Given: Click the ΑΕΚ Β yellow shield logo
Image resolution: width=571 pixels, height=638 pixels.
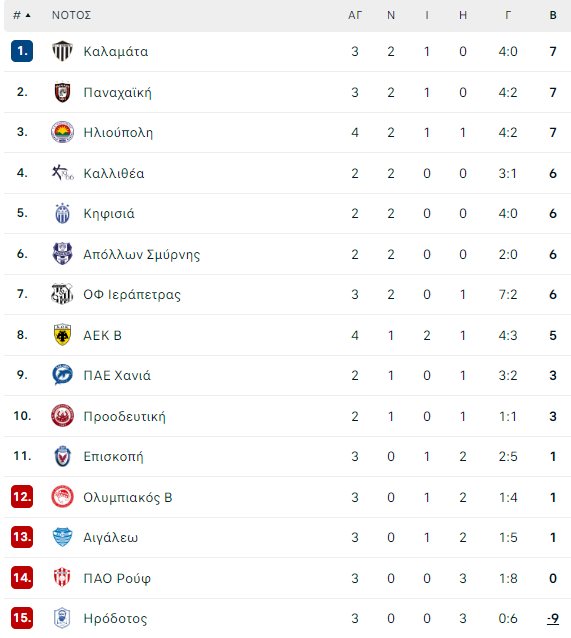Looking at the screenshot, I should (x=62, y=335).
